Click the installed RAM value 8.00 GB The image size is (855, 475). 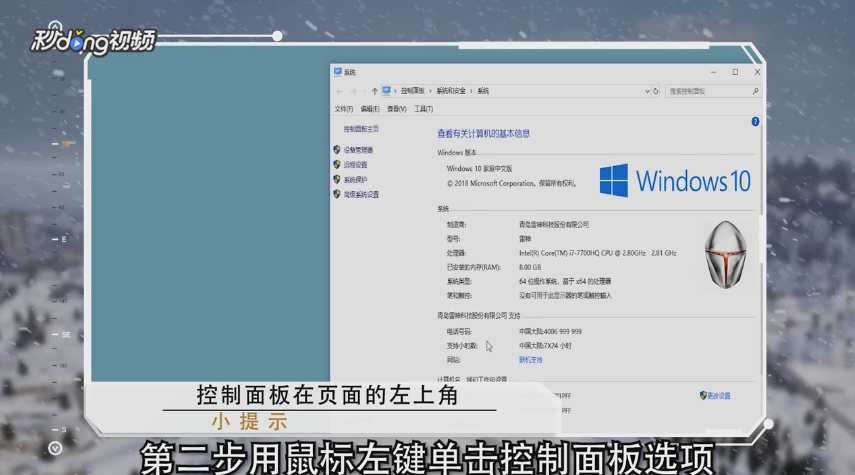[530, 267]
